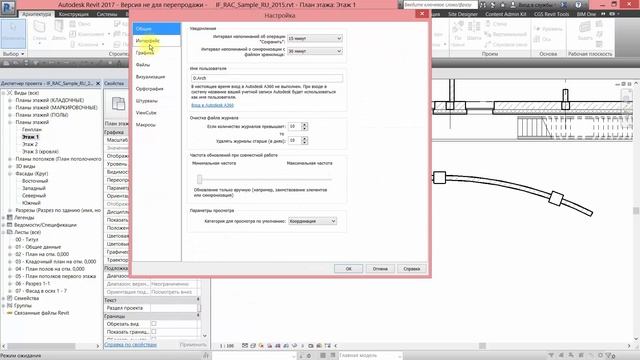Decrease the delete journals older than days stepper
Image resolution: width=640 pixels, height=360 pixels.
304,142
